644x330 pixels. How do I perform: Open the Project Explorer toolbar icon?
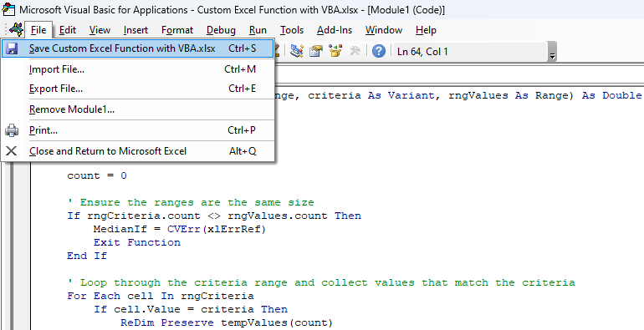pos(297,51)
